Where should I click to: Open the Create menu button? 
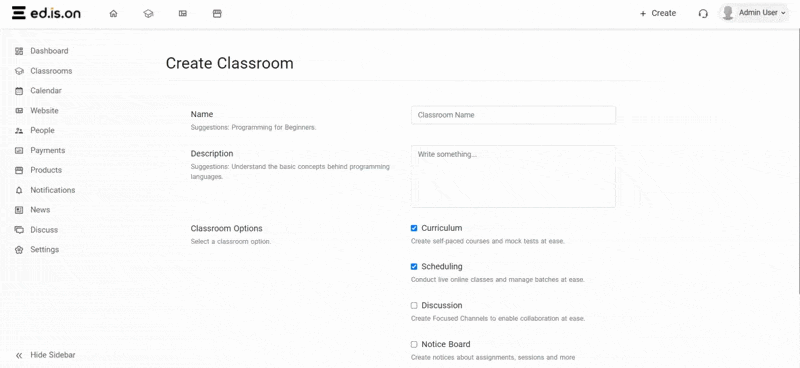658,13
